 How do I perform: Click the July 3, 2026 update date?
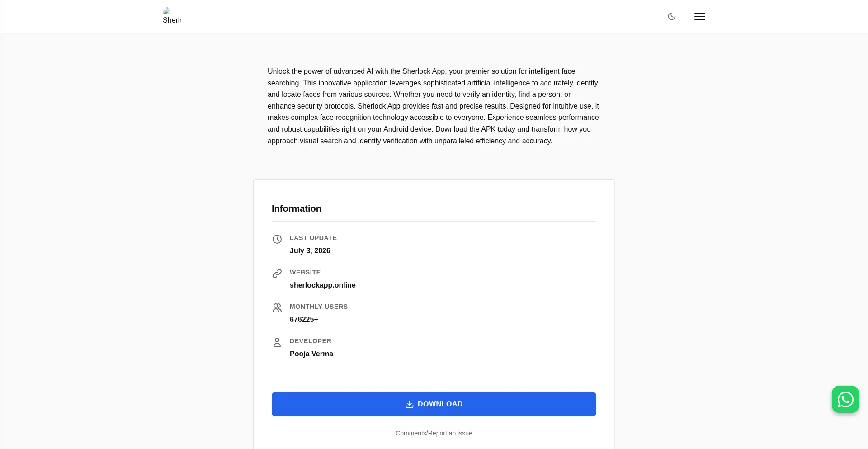pyautogui.click(x=310, y=250)
